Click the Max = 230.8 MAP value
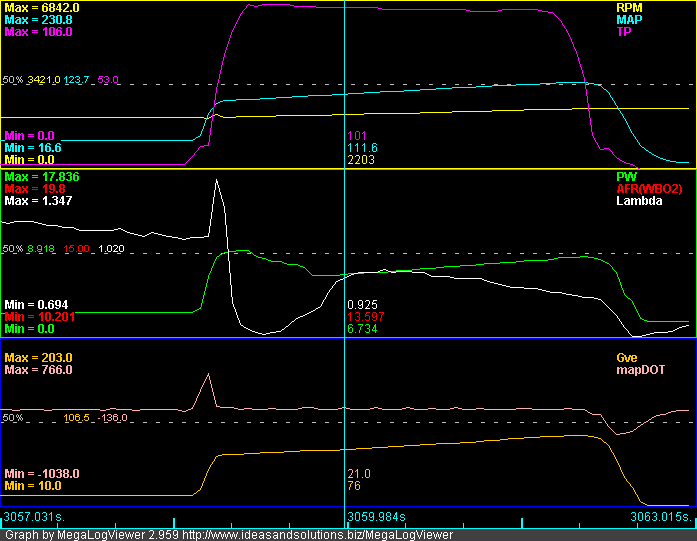Viewport: 697px width, 541px height. click(x=38, y=20)
